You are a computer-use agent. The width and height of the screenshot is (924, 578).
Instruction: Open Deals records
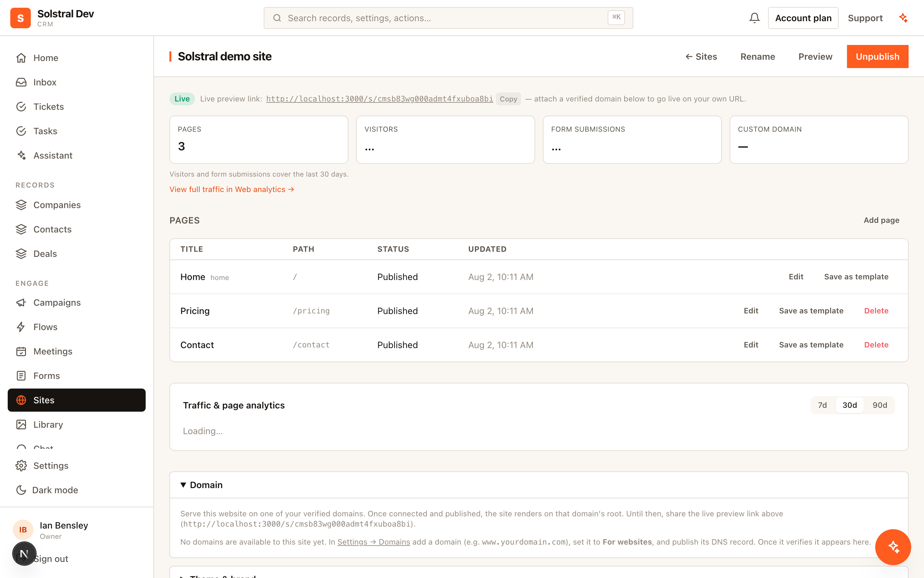tap(76, 254)
